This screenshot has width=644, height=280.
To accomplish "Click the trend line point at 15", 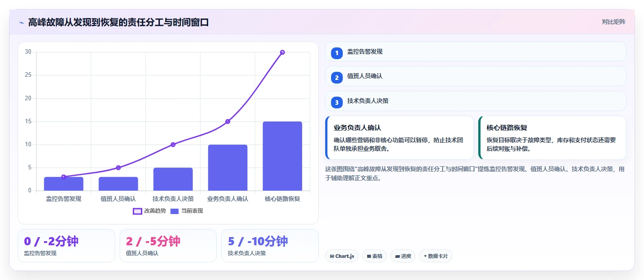I will coord(228,121).
